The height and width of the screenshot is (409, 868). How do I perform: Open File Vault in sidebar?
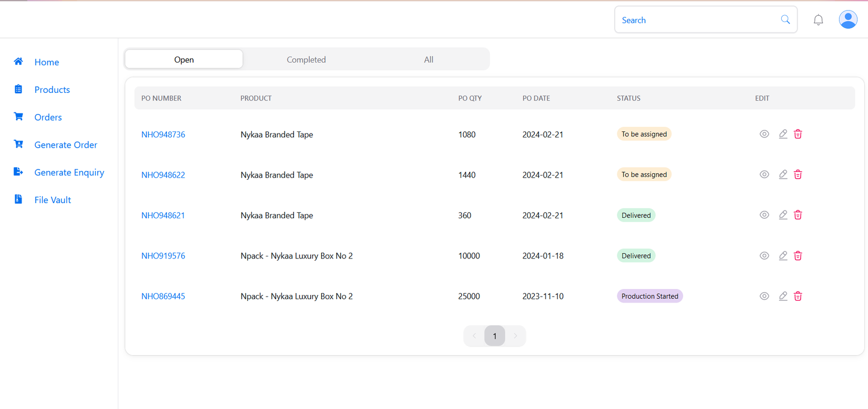tap(53, 200)
